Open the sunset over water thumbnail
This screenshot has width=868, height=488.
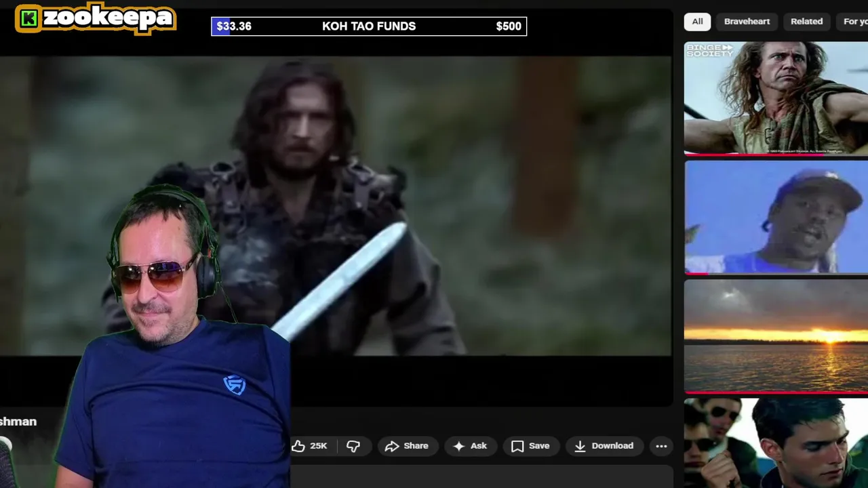point(776,336)
